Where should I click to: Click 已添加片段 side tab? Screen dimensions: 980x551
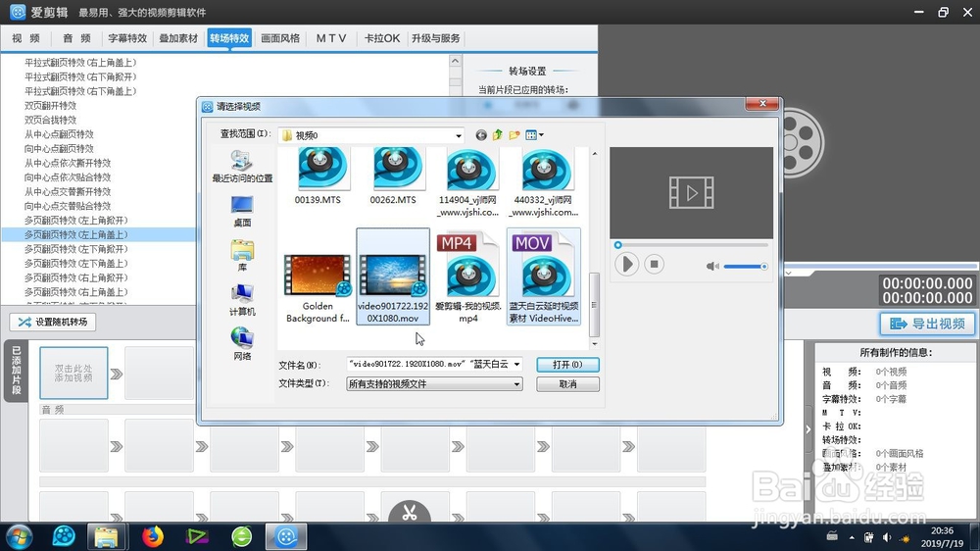[17, 371]
